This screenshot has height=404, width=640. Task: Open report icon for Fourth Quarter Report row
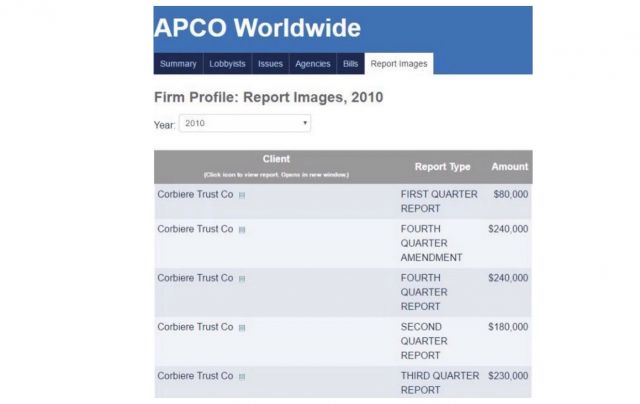click(242, 279)
